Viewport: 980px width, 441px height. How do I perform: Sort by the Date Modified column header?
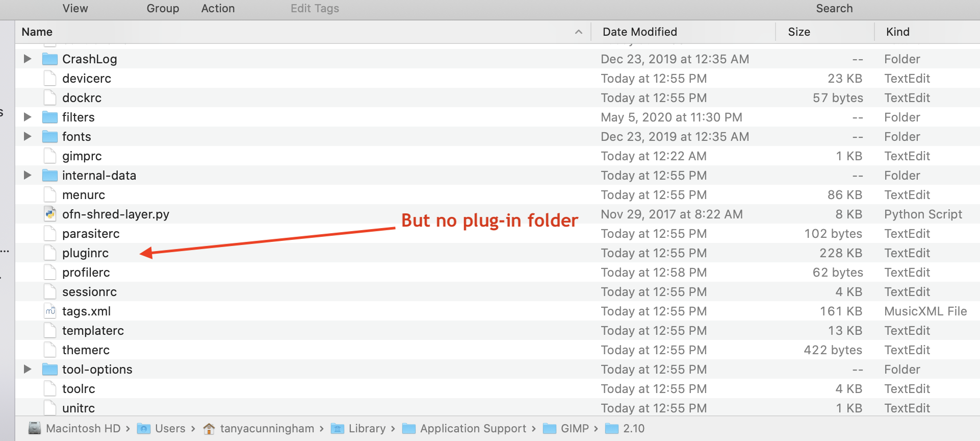639,32
